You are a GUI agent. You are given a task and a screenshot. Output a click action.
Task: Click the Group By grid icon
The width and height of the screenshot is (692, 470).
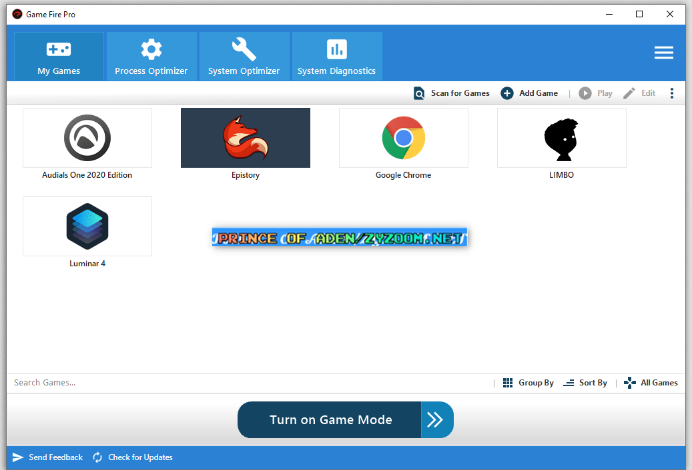[x=508, y=383]
